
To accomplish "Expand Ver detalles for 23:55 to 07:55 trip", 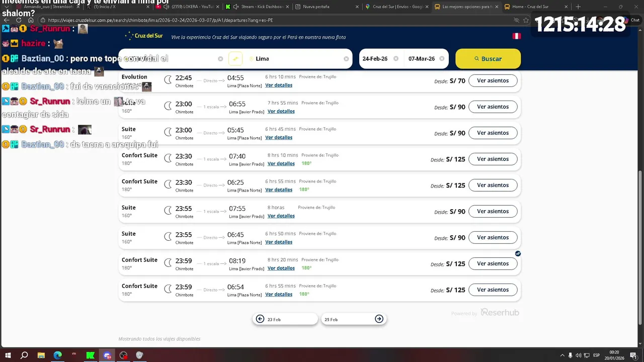I will tap(281, 216).
